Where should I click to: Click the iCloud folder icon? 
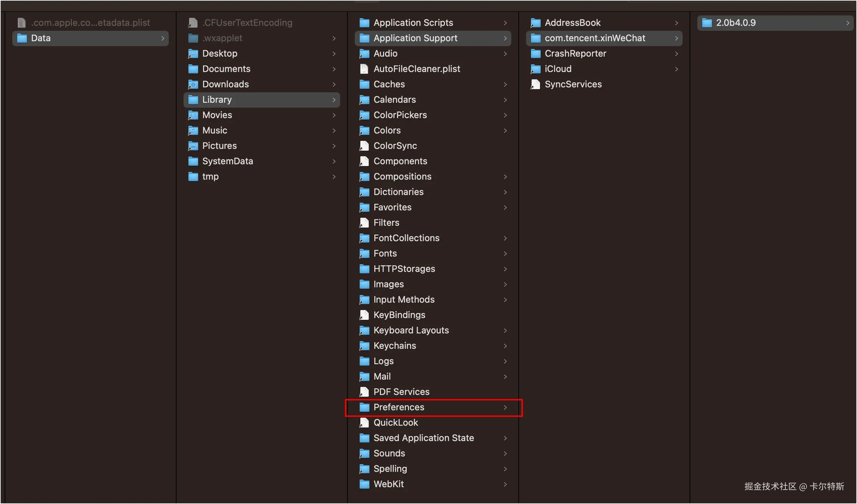535,69
